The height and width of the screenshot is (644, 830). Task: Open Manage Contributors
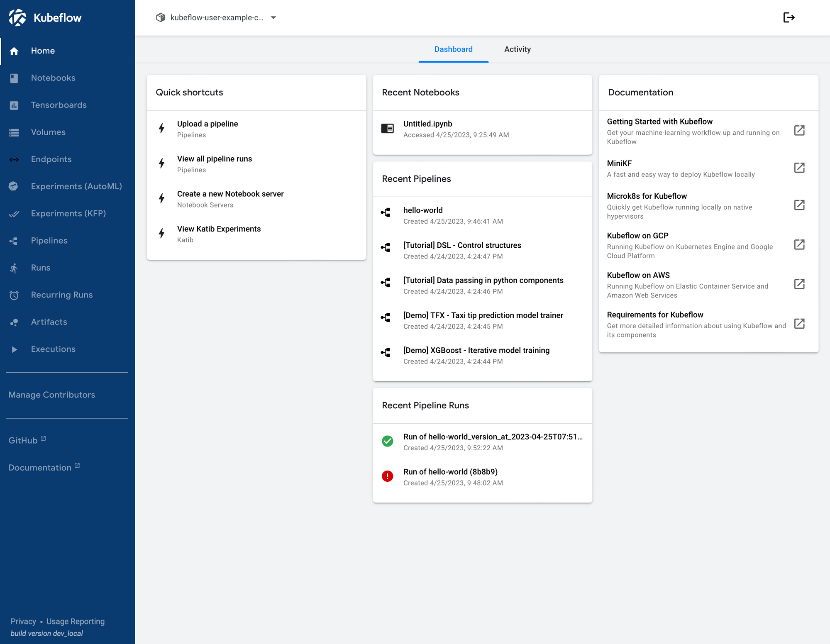(52, 395)
